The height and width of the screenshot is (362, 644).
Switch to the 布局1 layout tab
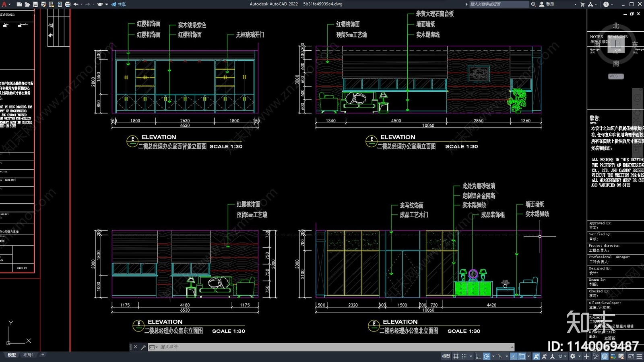point(28,355)
